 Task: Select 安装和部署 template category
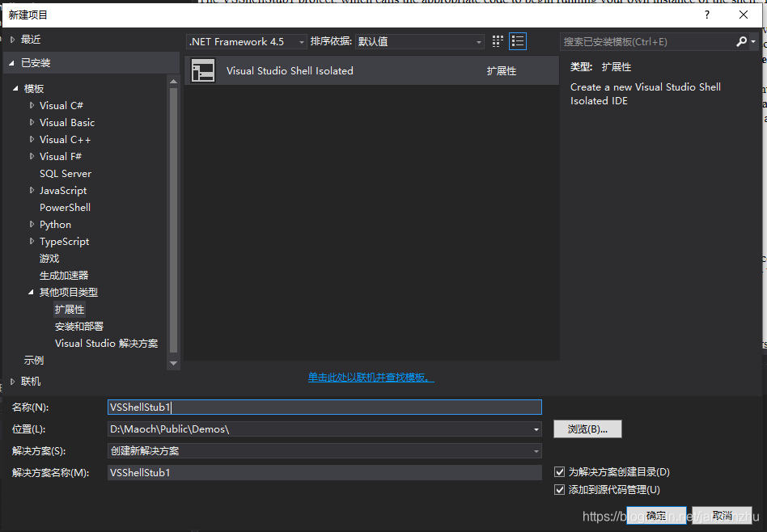(79, 326)
